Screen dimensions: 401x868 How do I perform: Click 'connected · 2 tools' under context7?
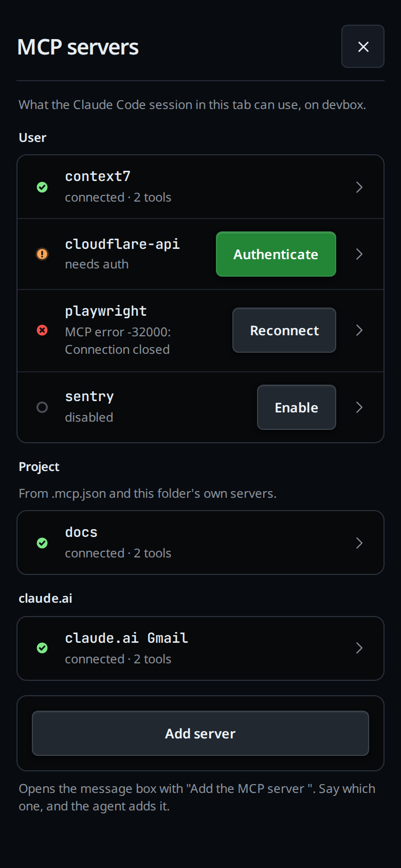tap(118, 197)
